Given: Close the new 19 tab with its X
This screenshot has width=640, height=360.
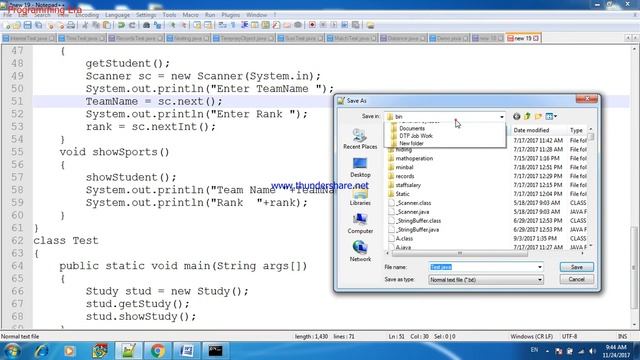Looking at the screenshot, I should 536,38.
